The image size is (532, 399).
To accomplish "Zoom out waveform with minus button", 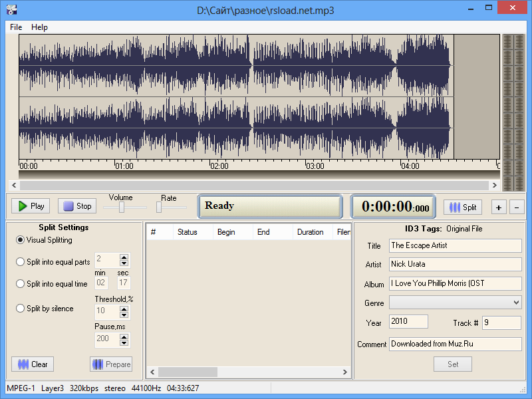I will [517, 207].
